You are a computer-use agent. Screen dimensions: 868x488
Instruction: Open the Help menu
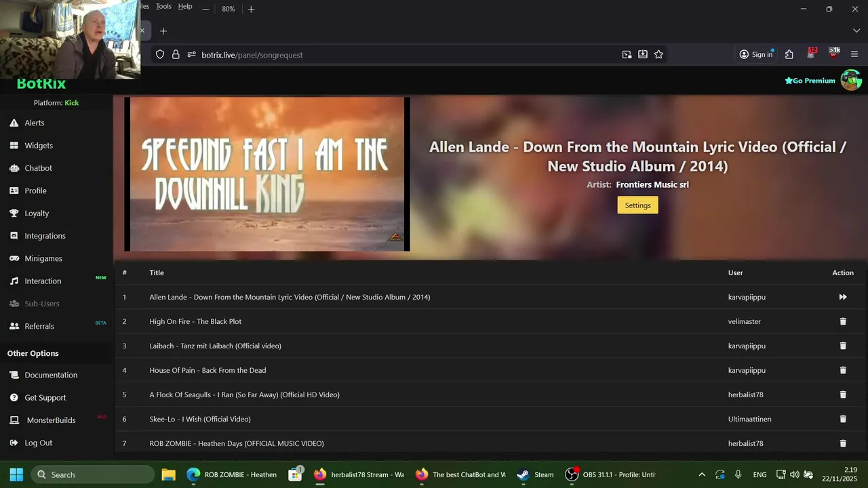click(185, 6)
